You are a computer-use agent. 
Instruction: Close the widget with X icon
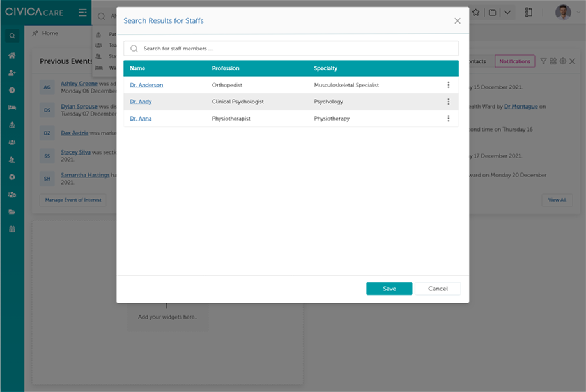click(572, 61)
